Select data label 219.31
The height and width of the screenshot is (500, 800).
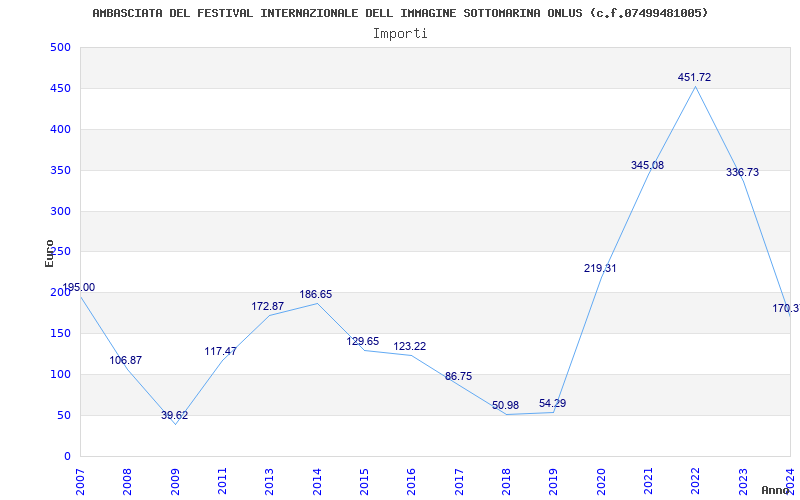pyautogui.click(x=600, y=268)
